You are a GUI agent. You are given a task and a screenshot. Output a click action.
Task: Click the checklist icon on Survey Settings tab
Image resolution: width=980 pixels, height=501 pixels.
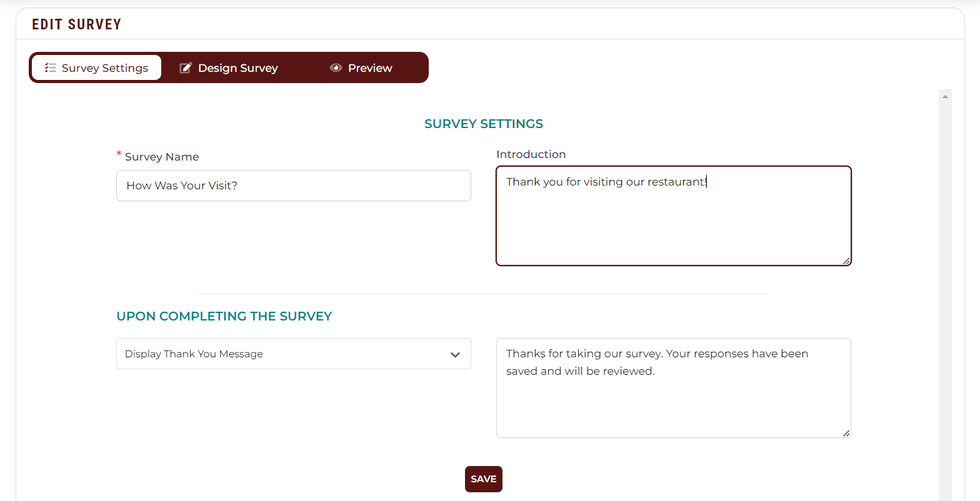pyautogui.click(x=51, y=68)
